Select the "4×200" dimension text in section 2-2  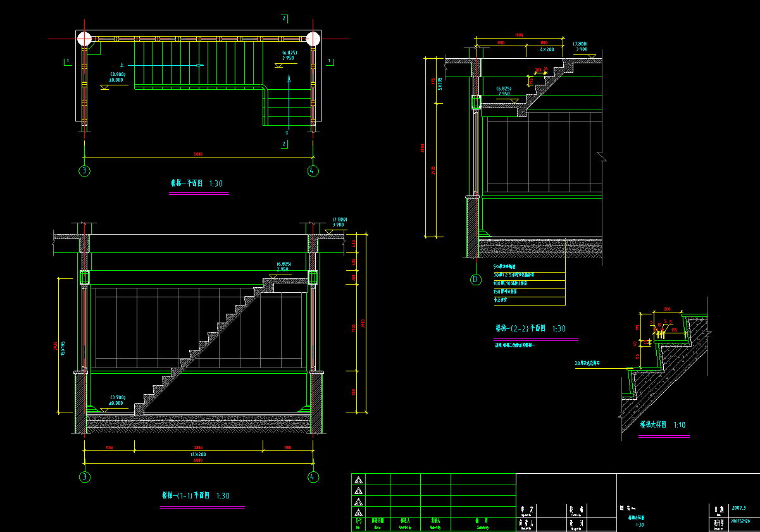point(547,49)
